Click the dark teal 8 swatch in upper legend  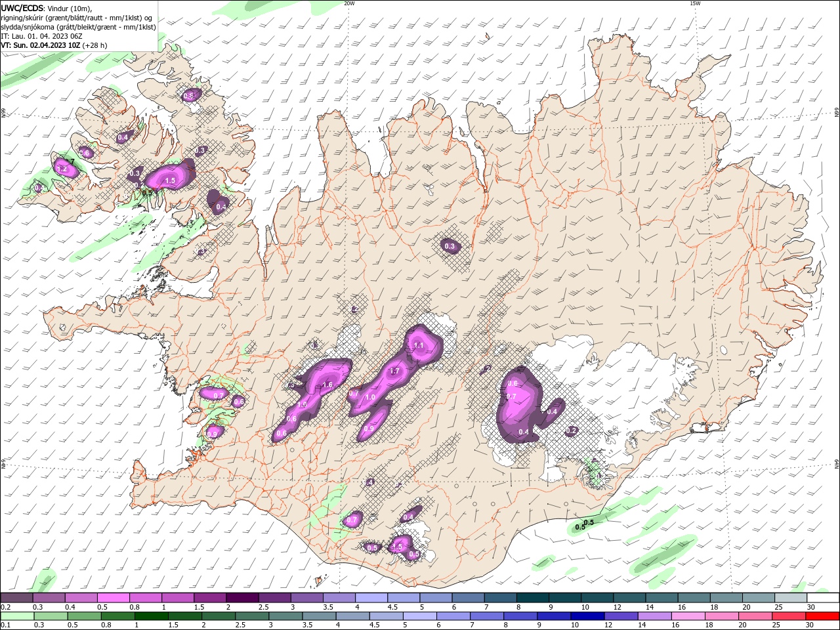[x=533, y=598]
